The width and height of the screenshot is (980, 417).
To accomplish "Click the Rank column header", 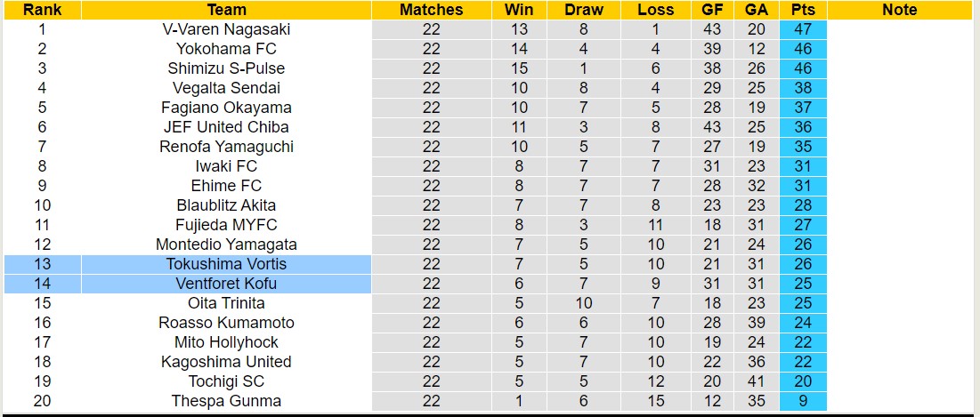I will (x=42, y=10).
